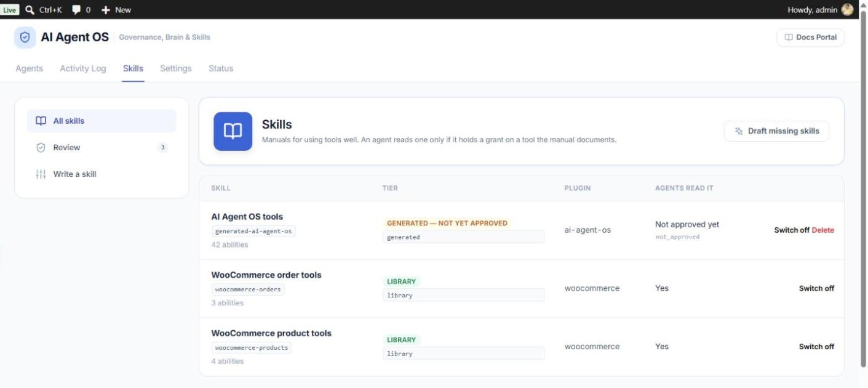The height and width of the screenshot is (388, 868).
Task: Switch off the AI Agent OS tools skill
Action: [792, 230]
